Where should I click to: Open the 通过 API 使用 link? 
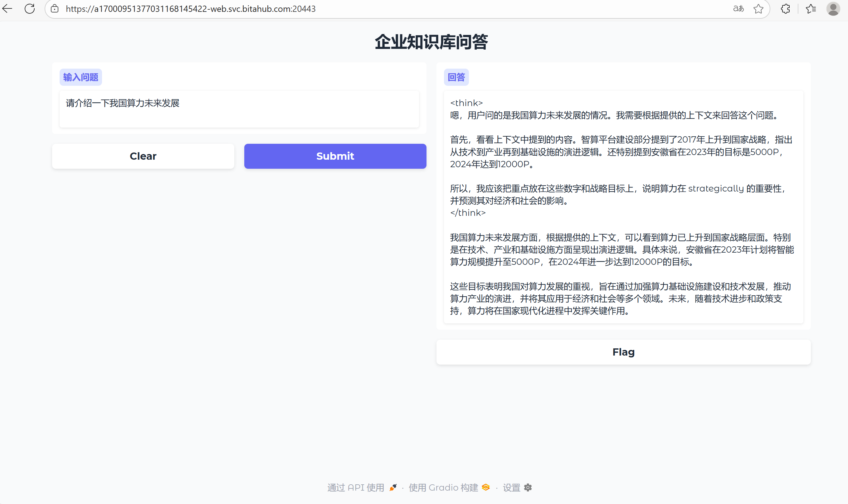coord(355,487)
